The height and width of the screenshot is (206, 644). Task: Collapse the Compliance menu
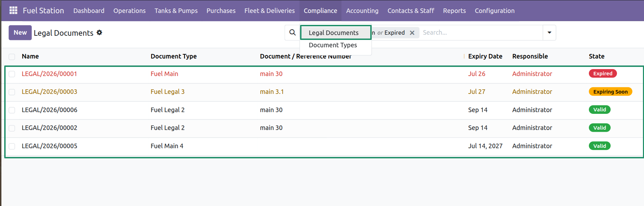tap(320, 11)
